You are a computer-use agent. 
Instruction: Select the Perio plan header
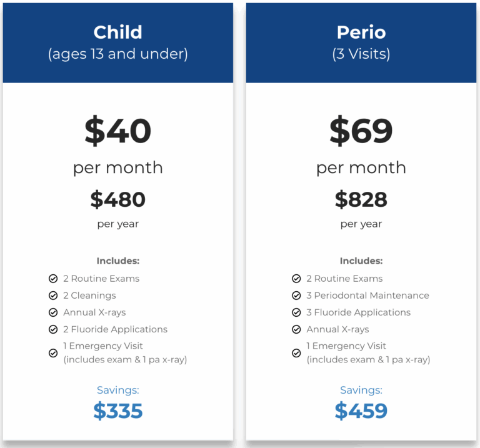pyautogui.click(x=361, y=42)
